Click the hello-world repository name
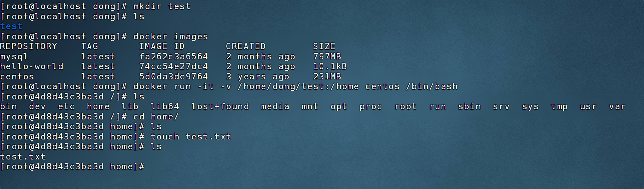This screenshot has width=644, height=189. point(32,66)
